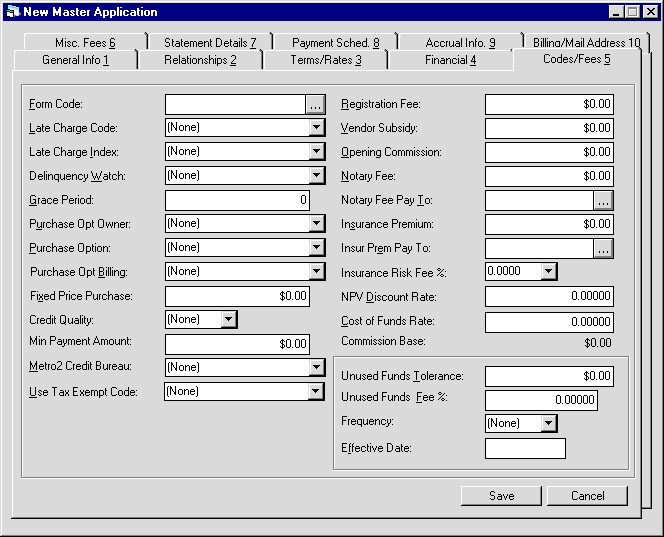Focus the Vendor Subsidy amount field
This screenshot has width=664, height=537.
click(x=549, y=128)
